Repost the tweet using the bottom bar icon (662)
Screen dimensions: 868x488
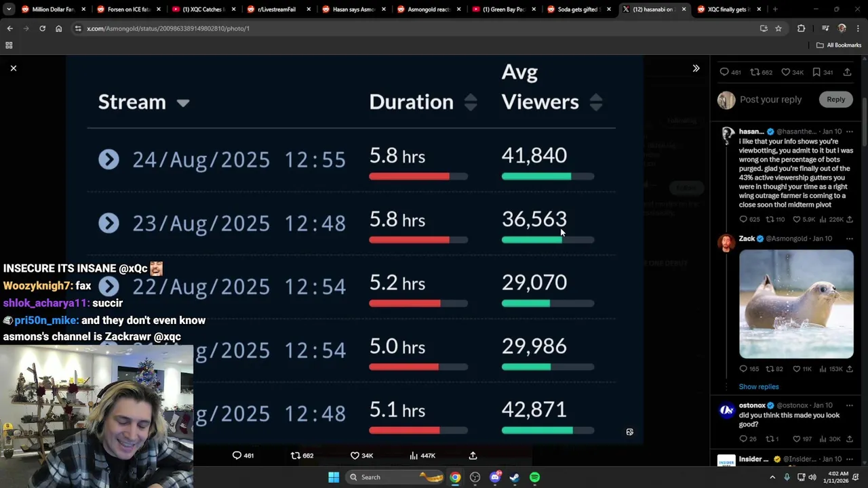296,455
